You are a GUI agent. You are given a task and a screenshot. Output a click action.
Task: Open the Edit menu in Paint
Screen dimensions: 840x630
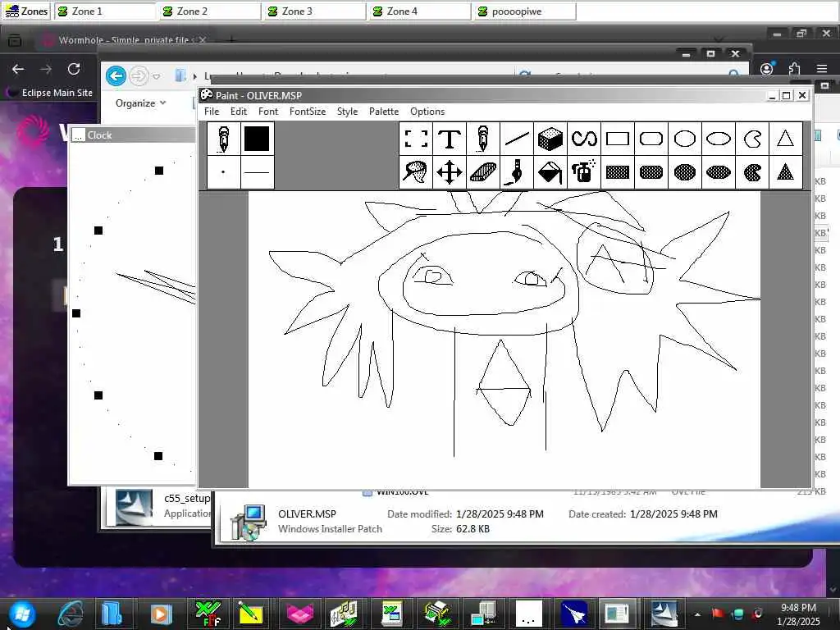(x=239, y=112)
